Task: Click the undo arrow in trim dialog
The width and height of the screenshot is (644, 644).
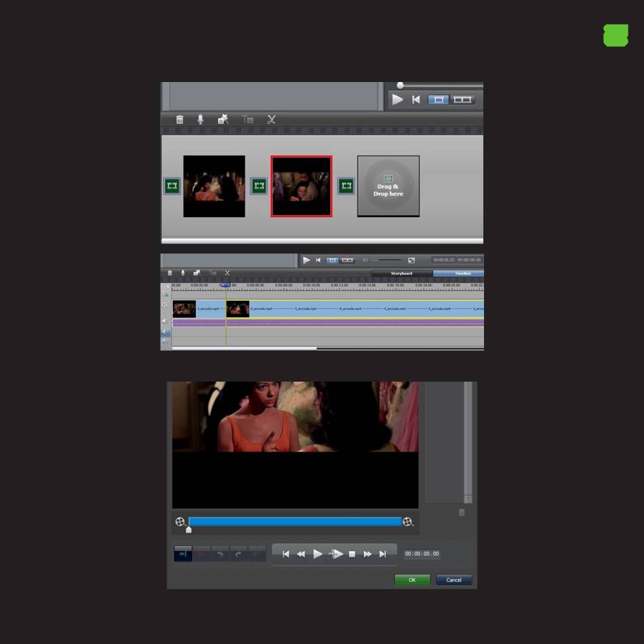Action: point(220,554)
